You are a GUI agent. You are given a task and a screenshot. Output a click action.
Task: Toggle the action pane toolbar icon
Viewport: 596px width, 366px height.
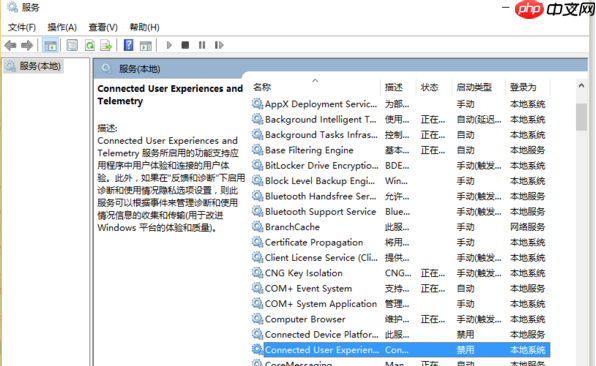coord(146,46)
